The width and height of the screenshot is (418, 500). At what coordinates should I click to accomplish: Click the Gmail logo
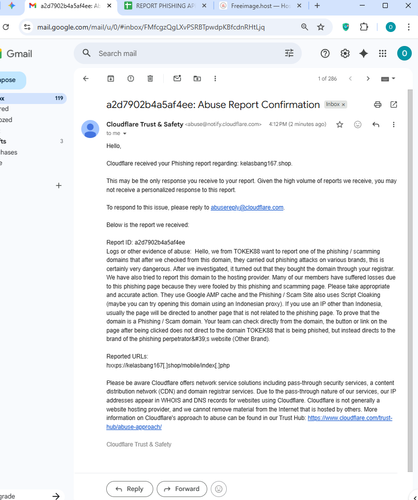[x=17, y=54]
